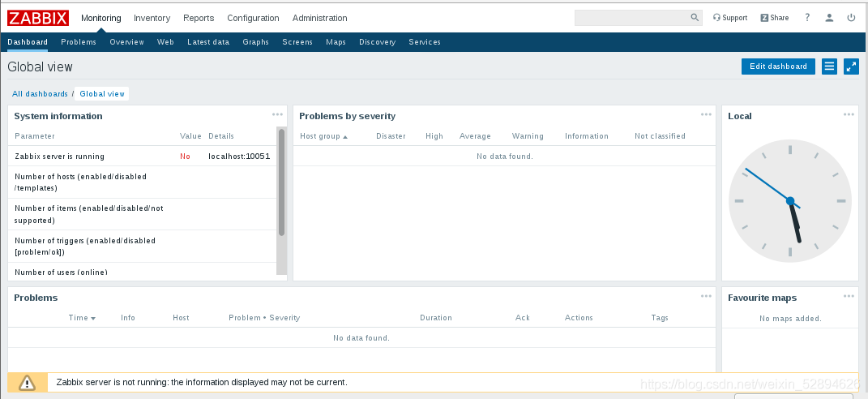Click the Zabbix logo
The height and width of the screenshot is (399, 868).
click(x=38, y=18)
